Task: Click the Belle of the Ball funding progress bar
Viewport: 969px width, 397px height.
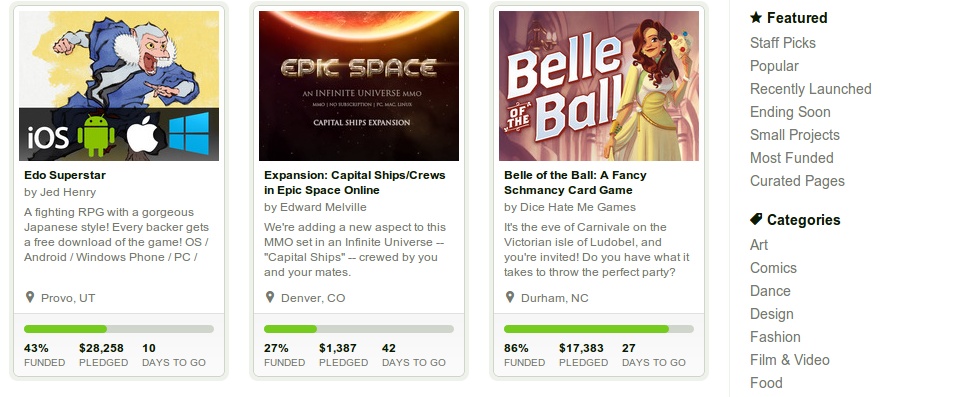Action: coord(599,329)
